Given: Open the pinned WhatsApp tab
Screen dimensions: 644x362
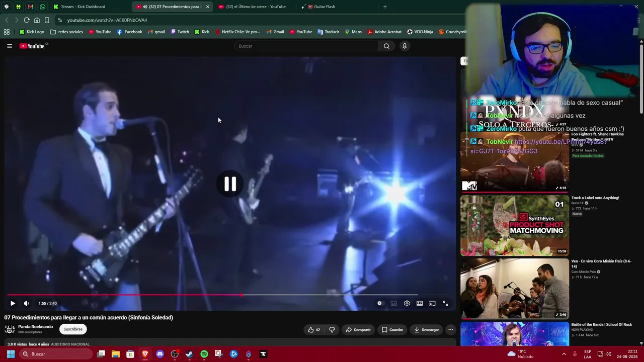Looking at the screenshot, I should tap(42, 7).
